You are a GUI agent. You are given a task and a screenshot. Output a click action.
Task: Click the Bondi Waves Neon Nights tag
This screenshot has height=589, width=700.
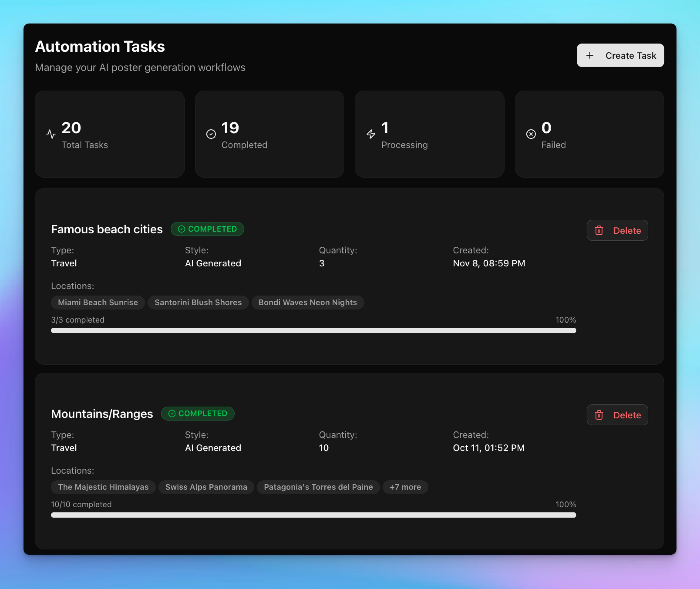pyautogui.click(x=308, y=303)
